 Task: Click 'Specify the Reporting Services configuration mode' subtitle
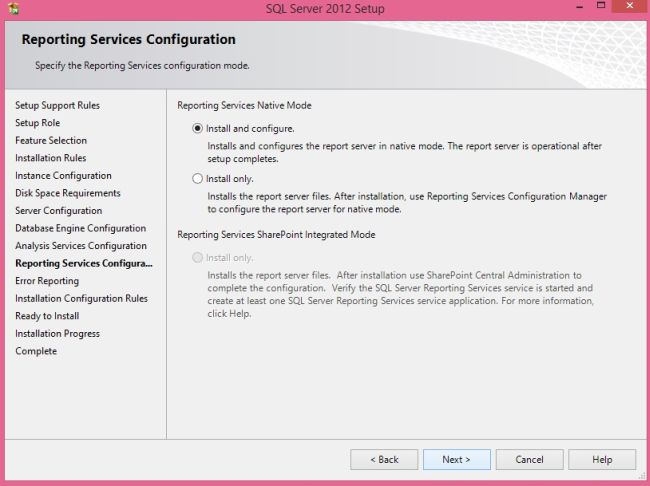point(142,66)
